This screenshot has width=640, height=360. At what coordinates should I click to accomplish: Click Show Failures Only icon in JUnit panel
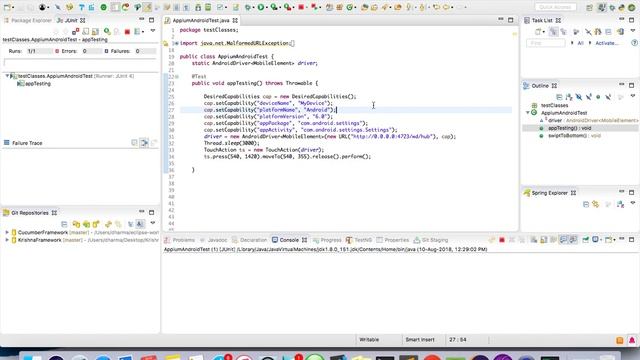tap(76, 31)
